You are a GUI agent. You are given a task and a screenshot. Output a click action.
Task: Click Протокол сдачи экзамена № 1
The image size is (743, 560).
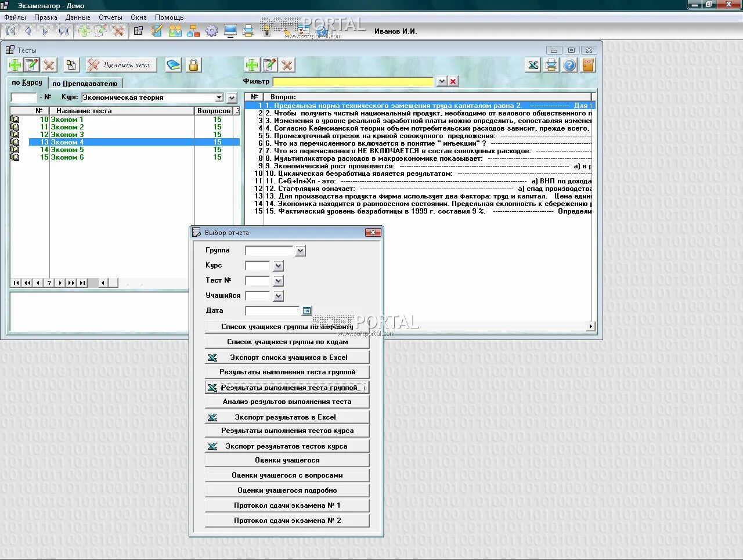click(287, 505)
